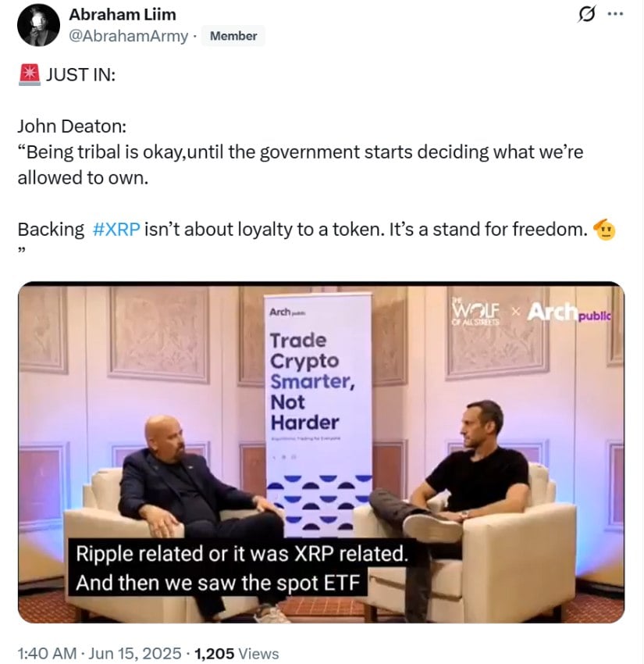Click the small Arch logo atop the banner
The image size is (644, 664).
[288, 312]
